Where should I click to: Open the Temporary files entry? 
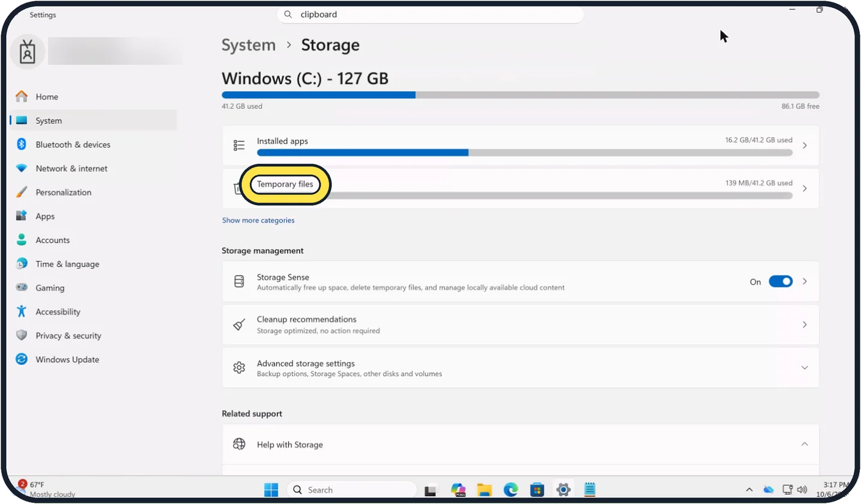pos(521,188)
